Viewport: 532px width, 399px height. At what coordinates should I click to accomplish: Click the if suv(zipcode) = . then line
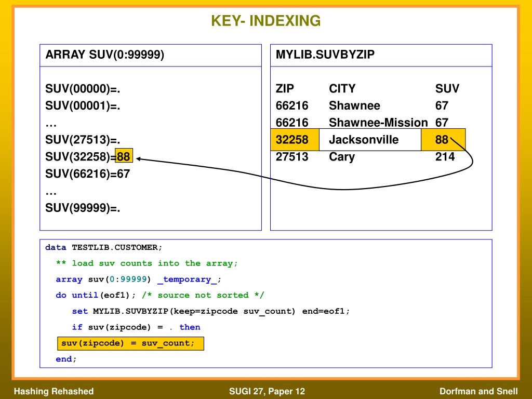136,327
